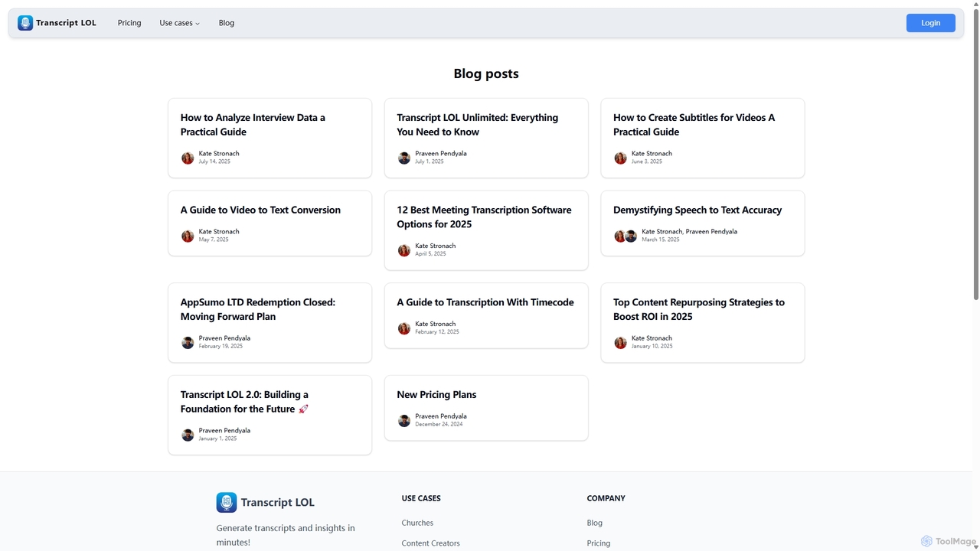Viewport: 980px width, 551px height.
Task: Open Blog from the top navigation
Action: [x=227, y=23]
